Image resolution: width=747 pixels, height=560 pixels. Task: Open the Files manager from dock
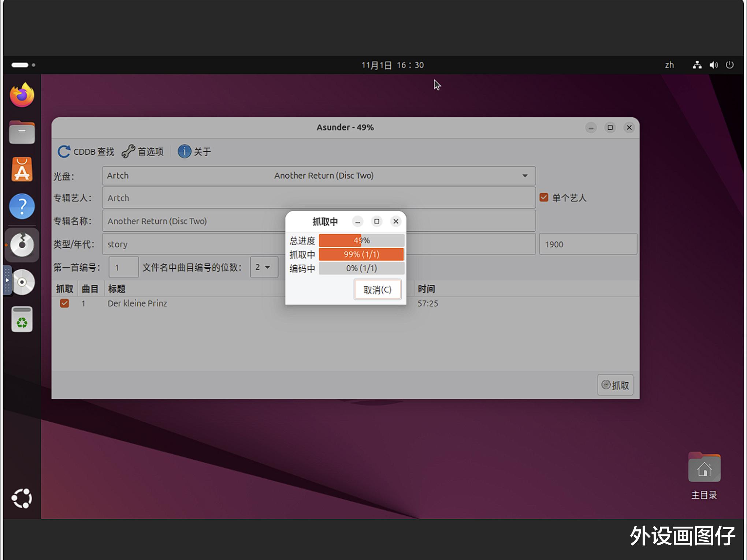tap(22, 132)
